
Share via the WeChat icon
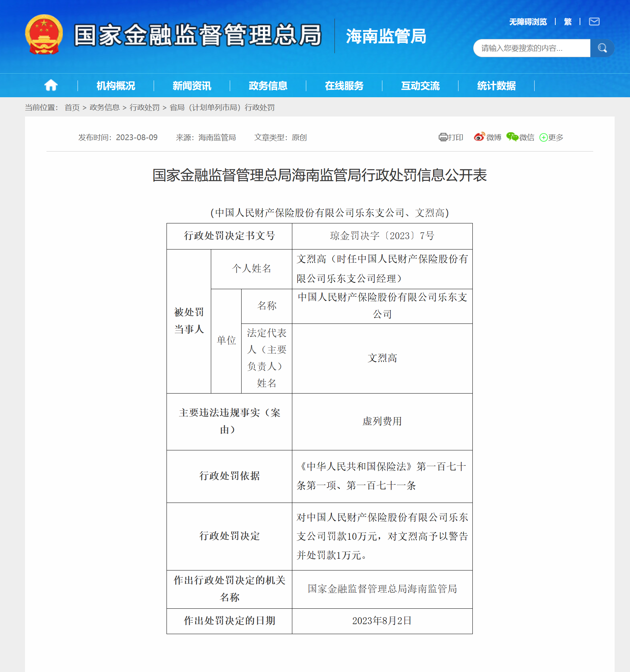coord(512,137)
